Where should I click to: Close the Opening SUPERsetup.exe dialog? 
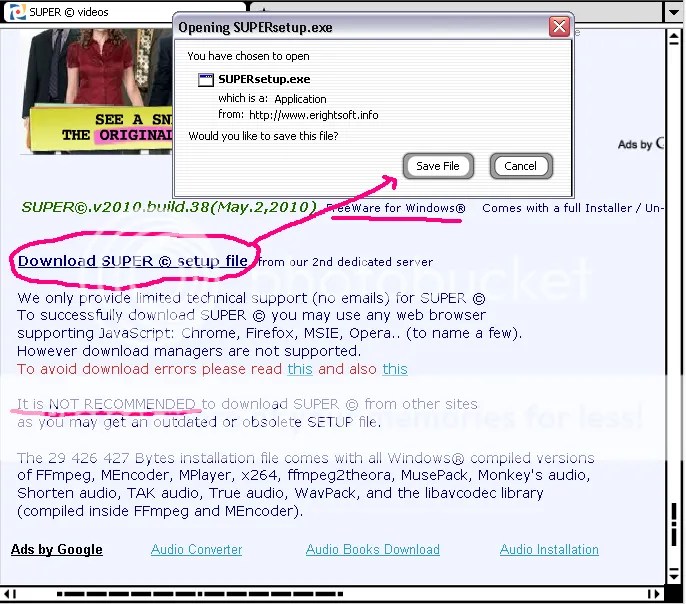pos(559,27)
